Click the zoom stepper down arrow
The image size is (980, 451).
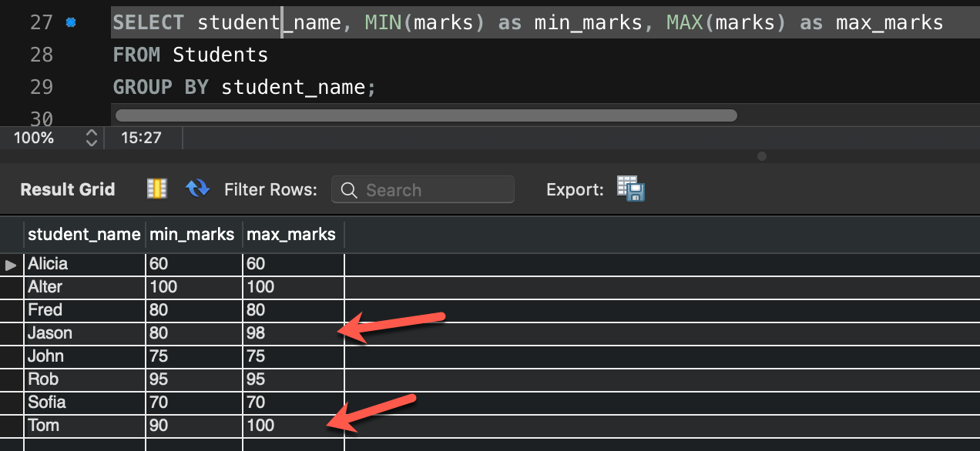click(x=91, y=142)
